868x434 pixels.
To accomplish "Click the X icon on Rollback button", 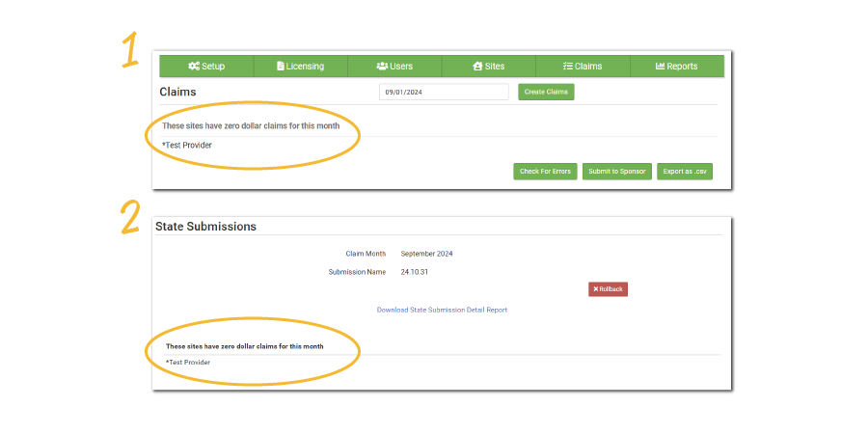I will click(596, 289).
